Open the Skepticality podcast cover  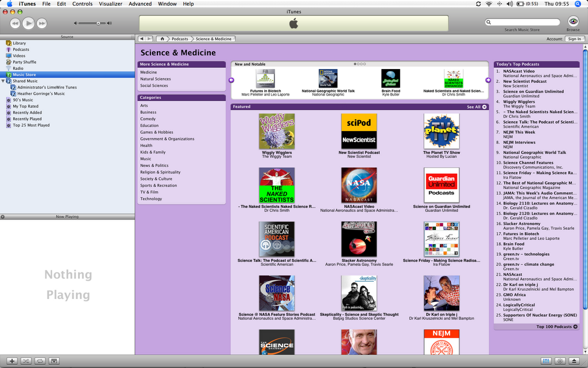pos(359,293)
